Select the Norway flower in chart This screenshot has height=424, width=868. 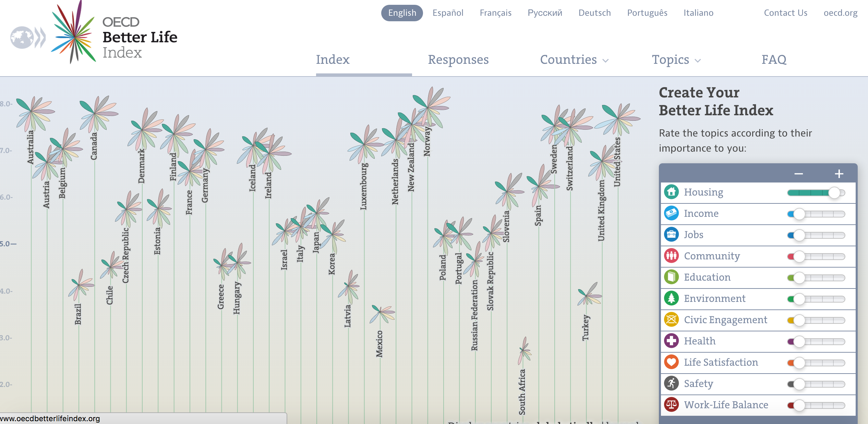coord(431,106)
